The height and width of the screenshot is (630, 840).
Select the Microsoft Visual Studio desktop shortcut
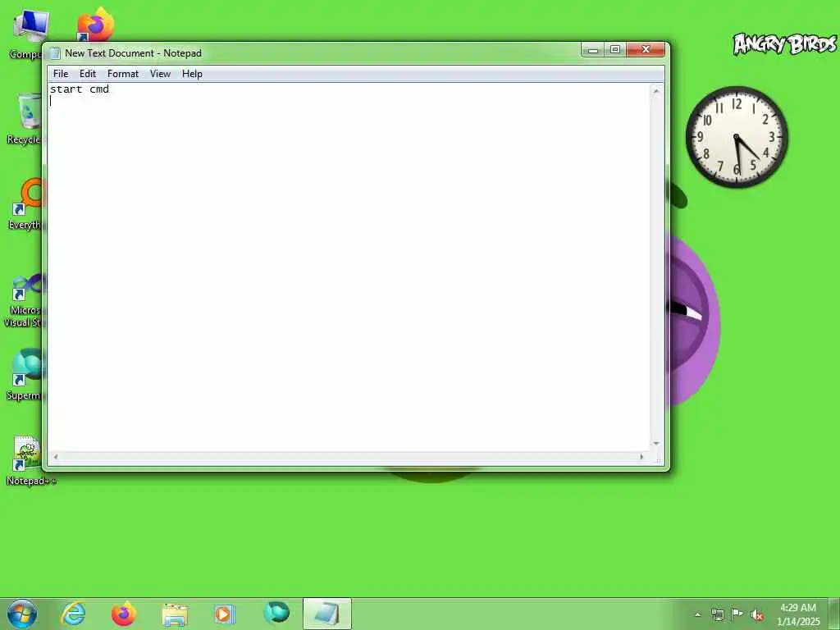click(x=25, y=300)
